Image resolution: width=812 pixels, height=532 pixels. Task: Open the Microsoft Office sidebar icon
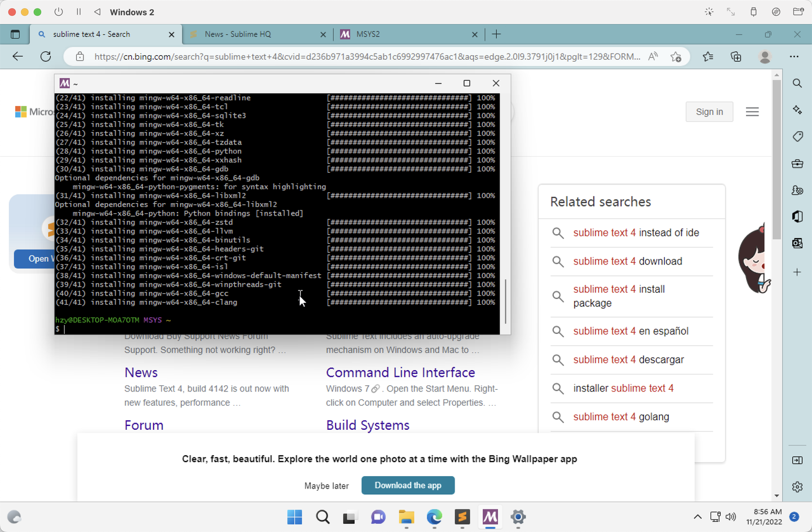(x=797, y=216)
